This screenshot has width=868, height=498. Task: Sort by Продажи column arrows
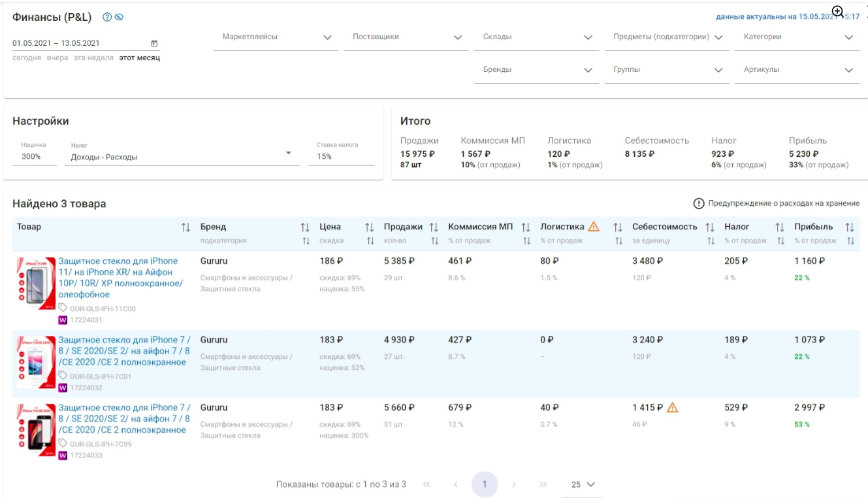pyautogui.click(x=434, y=227)
